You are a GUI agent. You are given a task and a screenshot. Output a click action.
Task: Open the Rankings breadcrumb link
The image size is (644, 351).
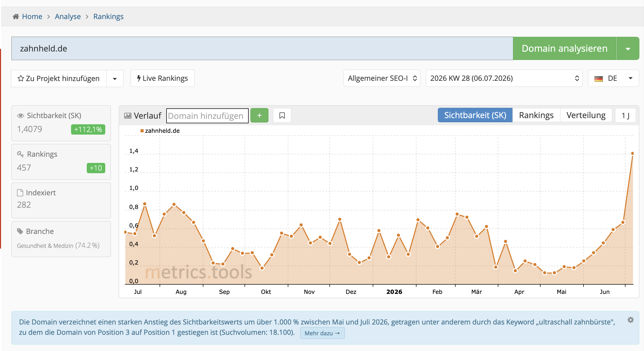[x=108, y=16]
